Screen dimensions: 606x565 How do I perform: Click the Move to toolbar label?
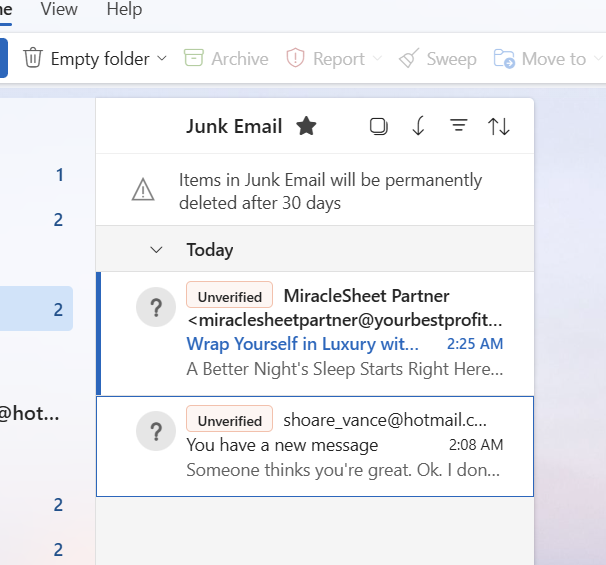tap(554, 59)
